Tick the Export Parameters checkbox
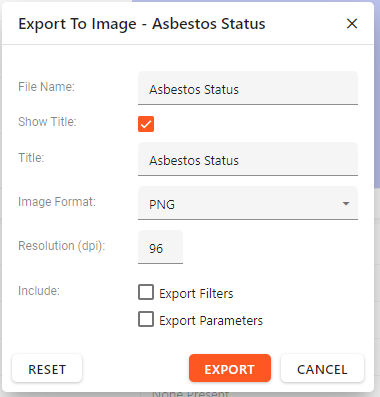Viewport: 380px width, 397px height. coord(146,319)
